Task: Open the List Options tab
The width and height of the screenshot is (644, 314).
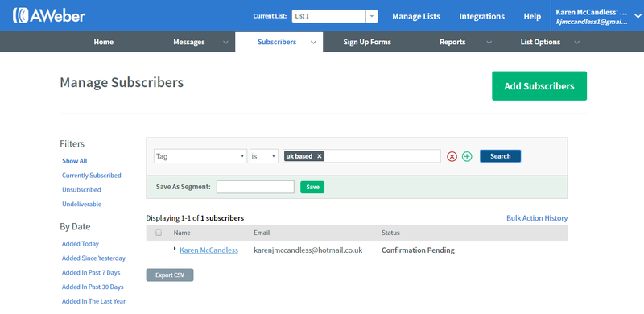Action: (x=540, y=42)
